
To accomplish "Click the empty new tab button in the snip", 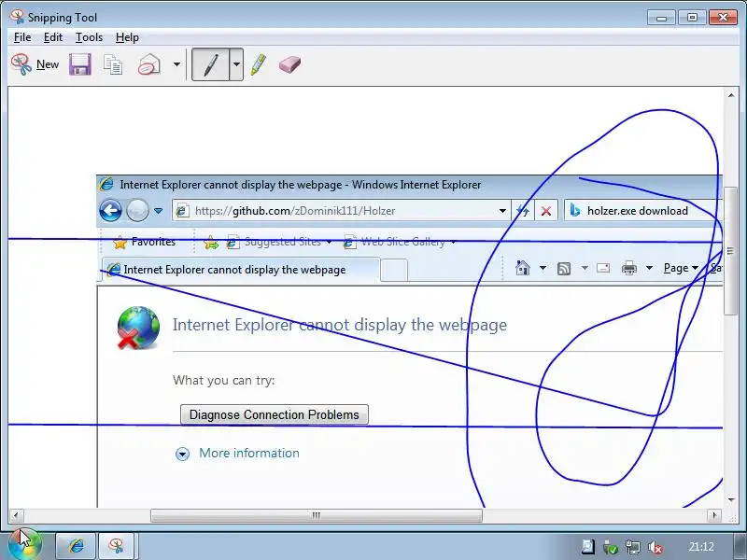I will click(394, 270).
